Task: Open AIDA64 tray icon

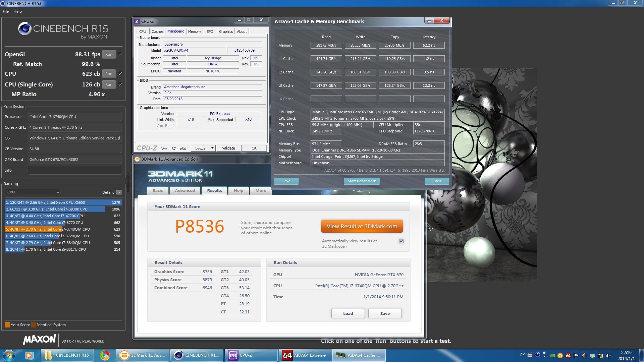Action: pos(568,356)
